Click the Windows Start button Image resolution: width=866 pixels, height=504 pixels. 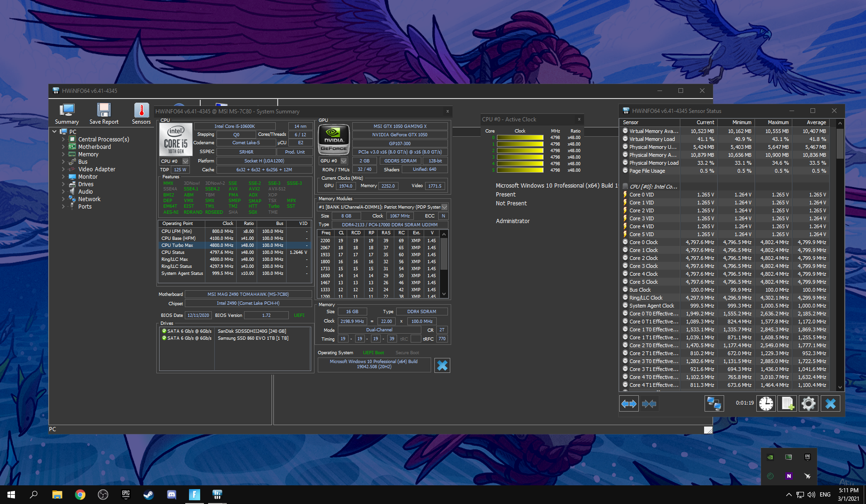click(11, 495)
